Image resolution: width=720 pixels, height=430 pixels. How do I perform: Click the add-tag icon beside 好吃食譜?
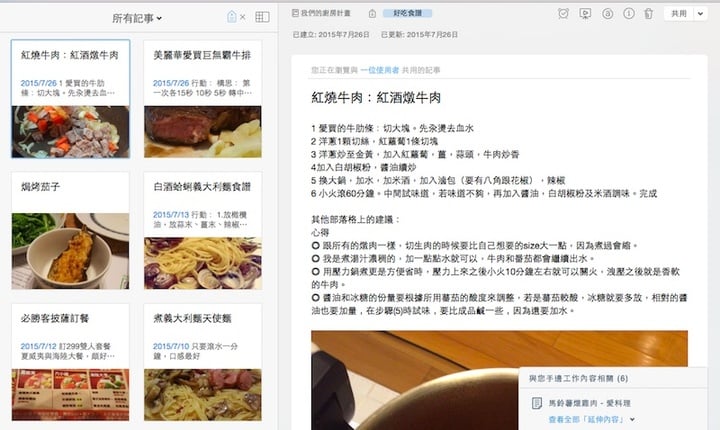tap(372, 14)
